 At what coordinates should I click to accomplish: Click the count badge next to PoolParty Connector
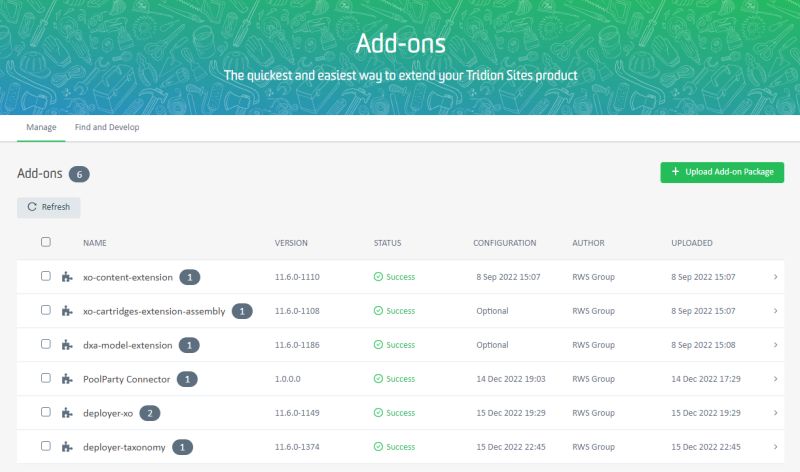tap(187, 379)
